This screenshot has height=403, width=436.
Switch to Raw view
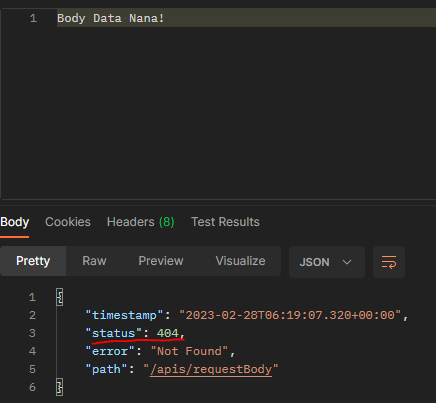point(94,261)
